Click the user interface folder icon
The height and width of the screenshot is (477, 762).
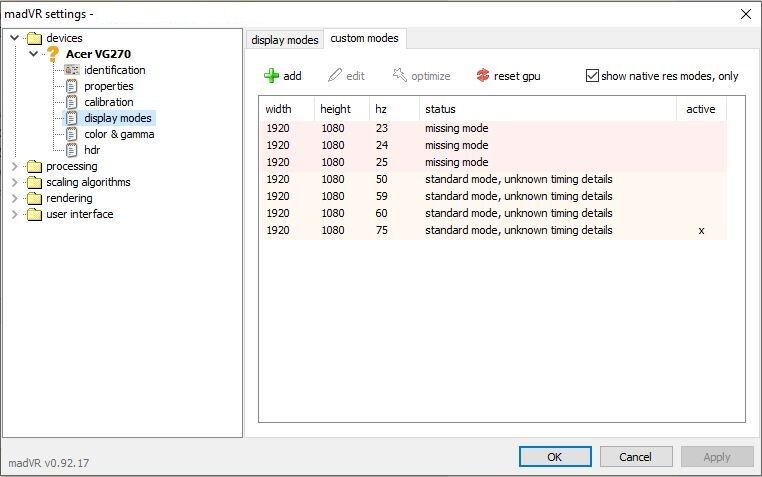pos(35,214)
